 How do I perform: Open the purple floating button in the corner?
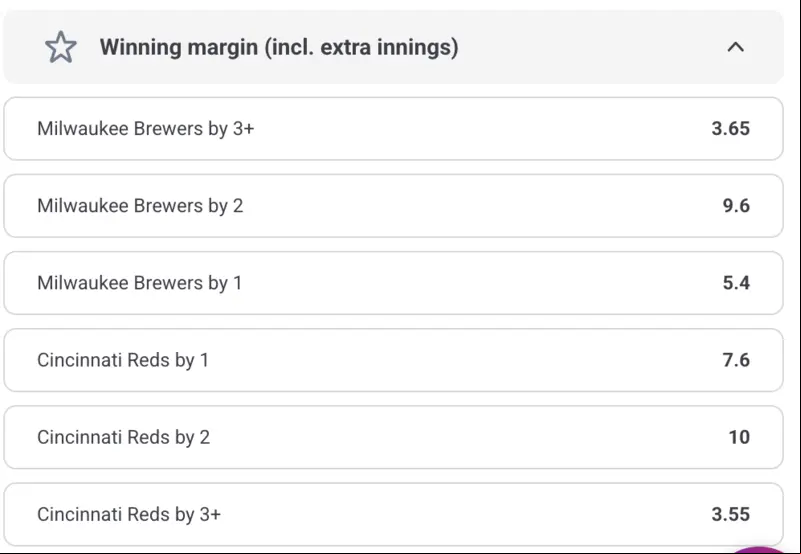[761, 550]
